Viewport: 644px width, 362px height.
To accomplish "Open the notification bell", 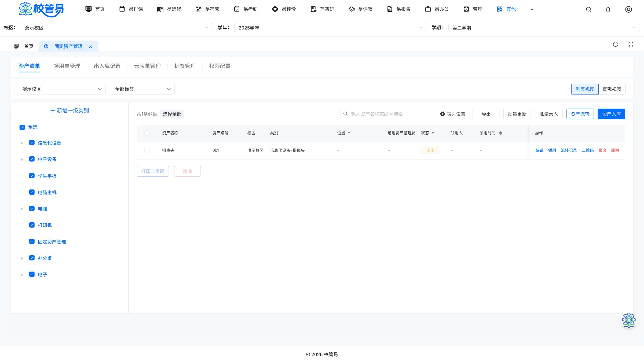I will coord(608,9).
